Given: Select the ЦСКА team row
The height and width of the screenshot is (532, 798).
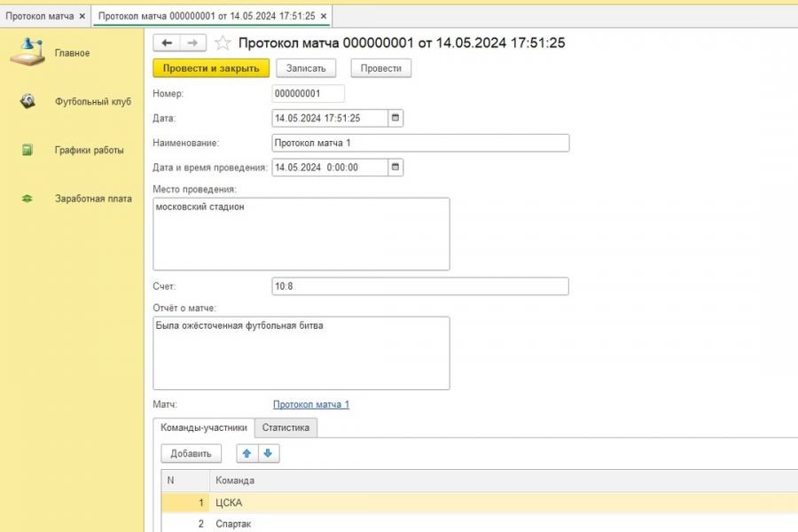Looking at the screenshot, I should click(480, 503).
